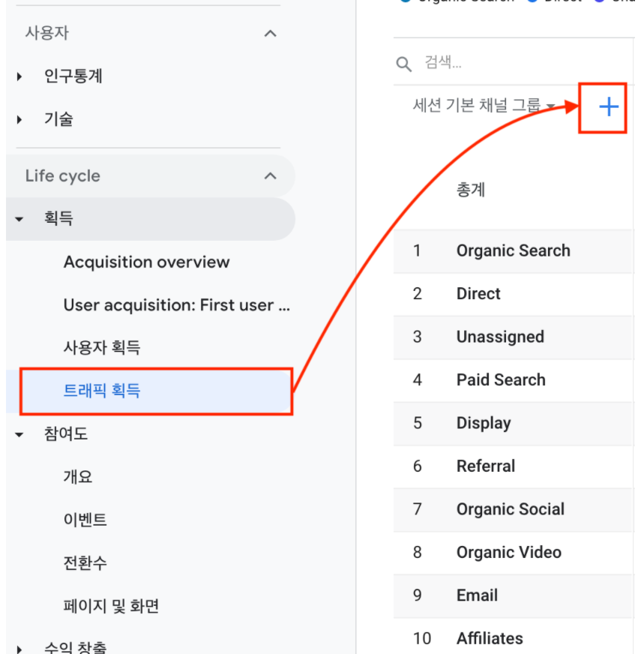This screenshot has height=654, width=644.
Task: Collapse the Life cycle section chevron
Action: (x=271, y=175)
